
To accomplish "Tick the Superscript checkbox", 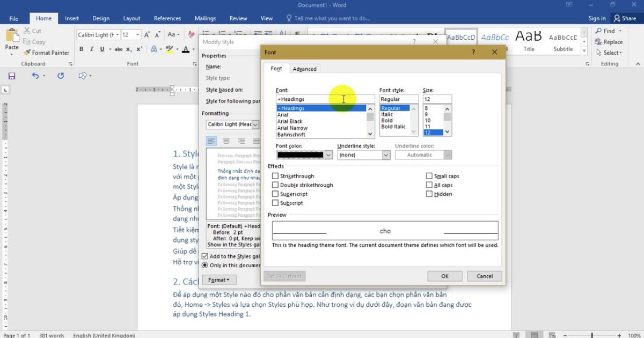I will pos(275,194).
